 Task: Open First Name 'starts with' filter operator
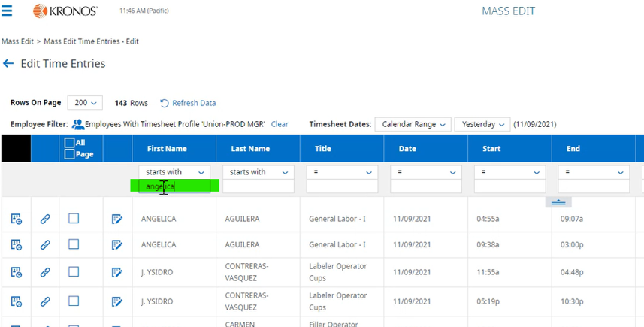click(174, 172)
